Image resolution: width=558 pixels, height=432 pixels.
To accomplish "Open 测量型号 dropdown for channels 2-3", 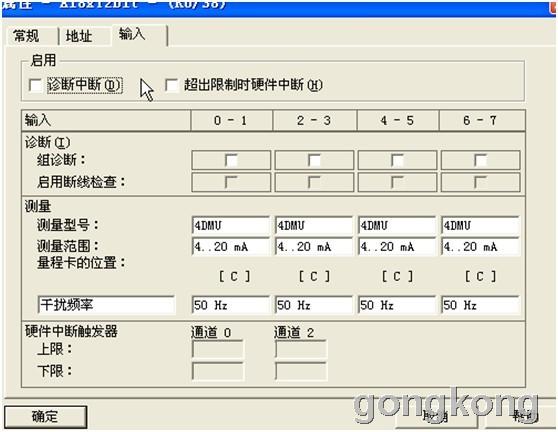I will (314, 225).
